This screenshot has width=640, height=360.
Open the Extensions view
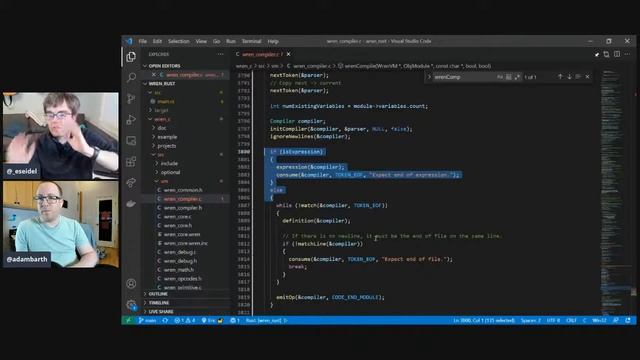pyautogui.click(x=131, y=162)
